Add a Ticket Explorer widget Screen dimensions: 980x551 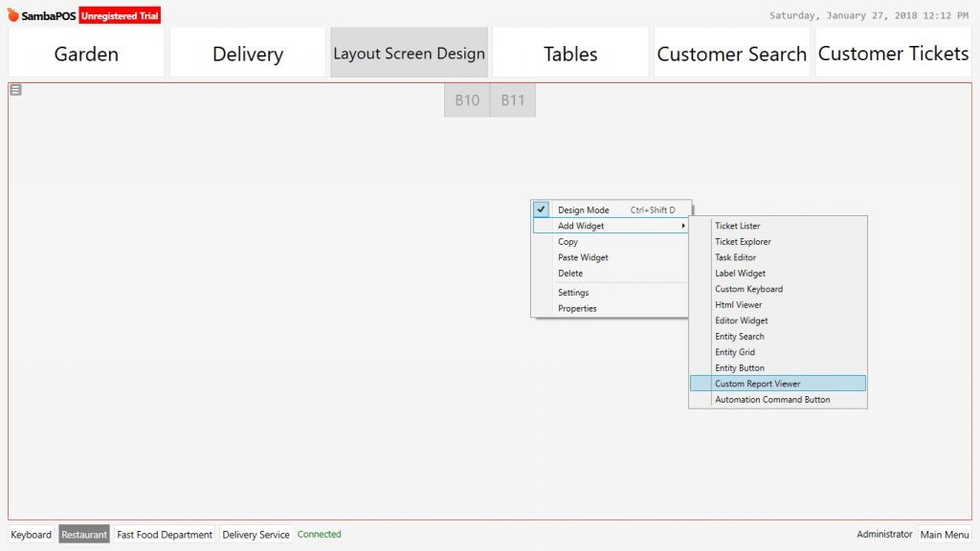(778, 242)
